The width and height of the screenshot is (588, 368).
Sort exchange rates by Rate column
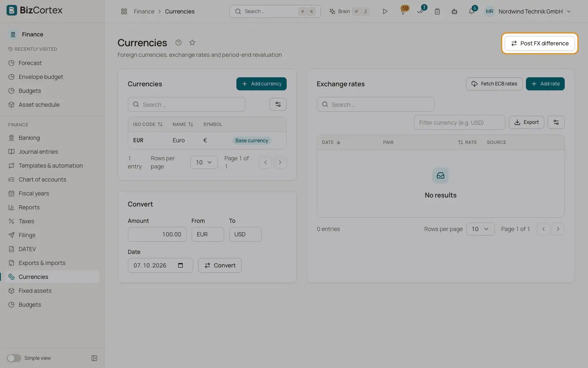click(467, 142)
